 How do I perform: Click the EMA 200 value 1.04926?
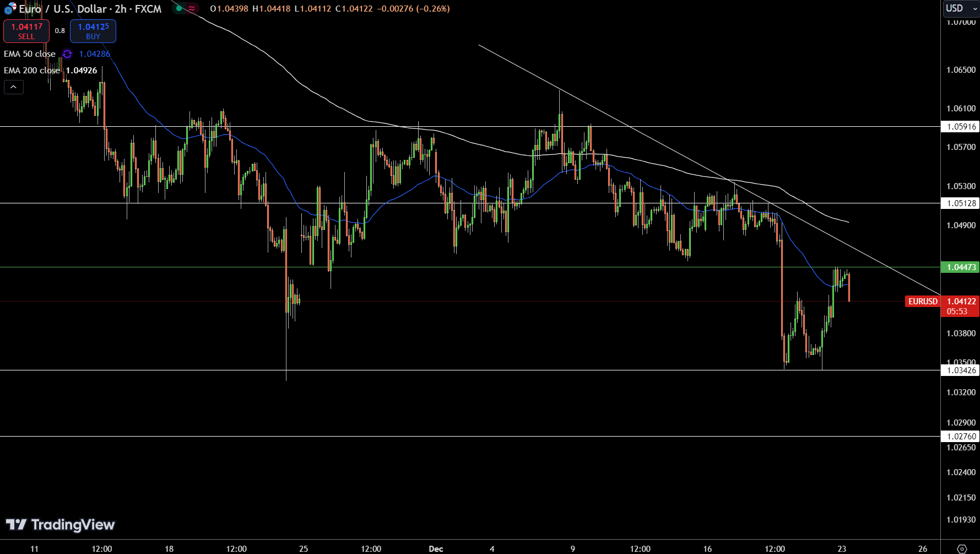(82, 71)
